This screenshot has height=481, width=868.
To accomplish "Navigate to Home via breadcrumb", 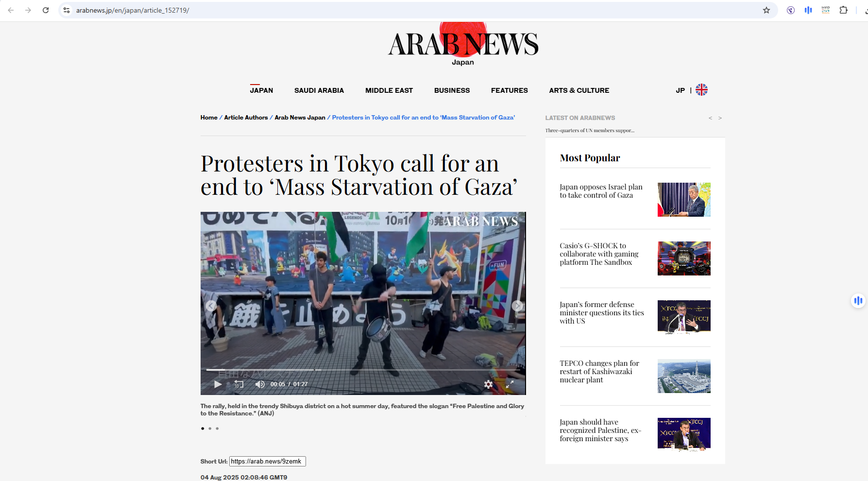I will click(209, 117).
